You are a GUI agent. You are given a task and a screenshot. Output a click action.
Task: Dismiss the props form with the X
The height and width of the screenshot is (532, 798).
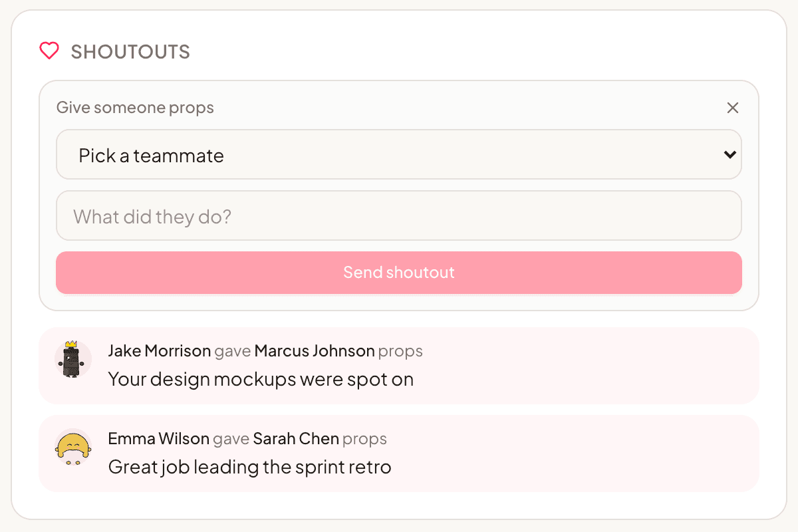[x=733, y=107]
